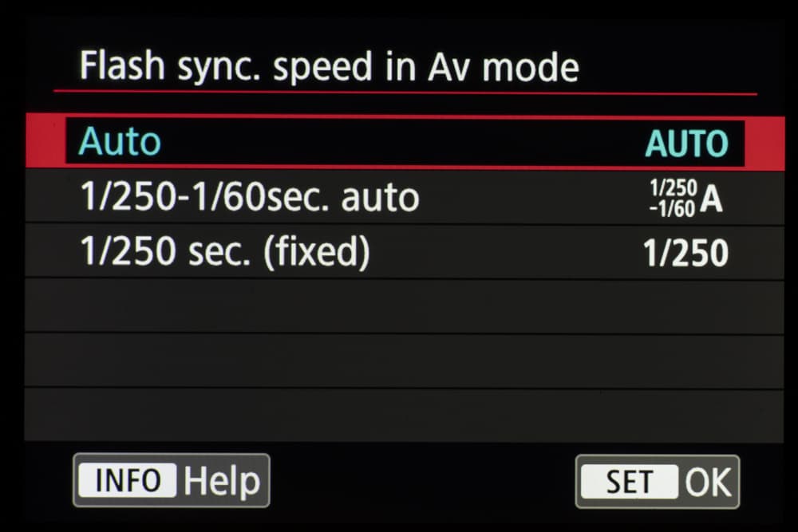Click the 1/250 value icon at right

pyautogui.click(x=685, y=254)
